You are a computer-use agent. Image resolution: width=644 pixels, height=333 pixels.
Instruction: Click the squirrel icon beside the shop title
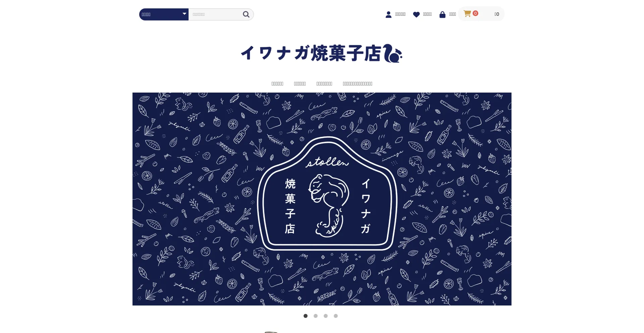coord(392,53)
